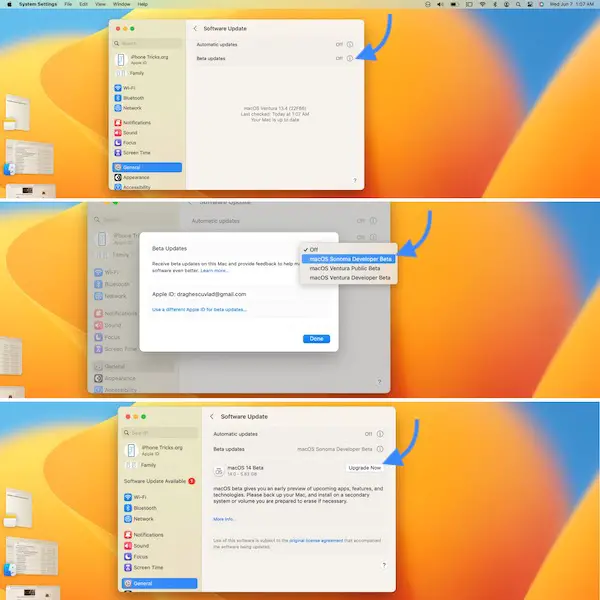The height and width of the screenshot is (600, 600).
Task: Click the Apple logo menu icon
Action: 6,4
